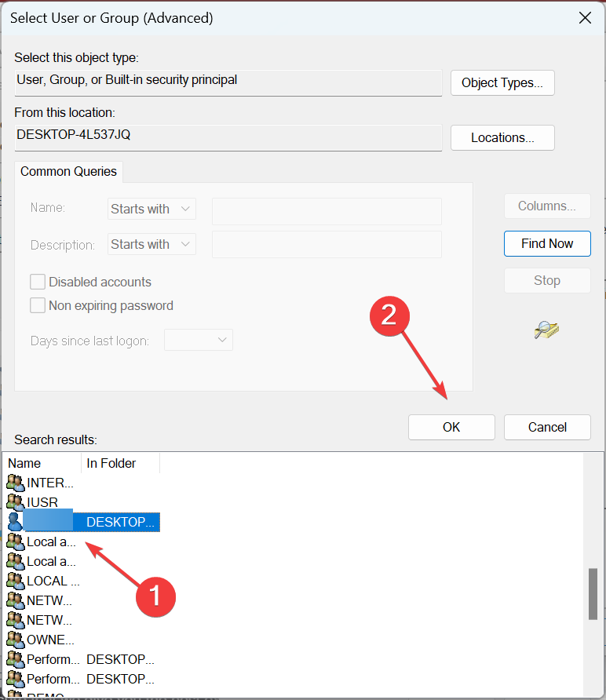
Task: Click the selected user account icon
Action: tap(15, 522)
